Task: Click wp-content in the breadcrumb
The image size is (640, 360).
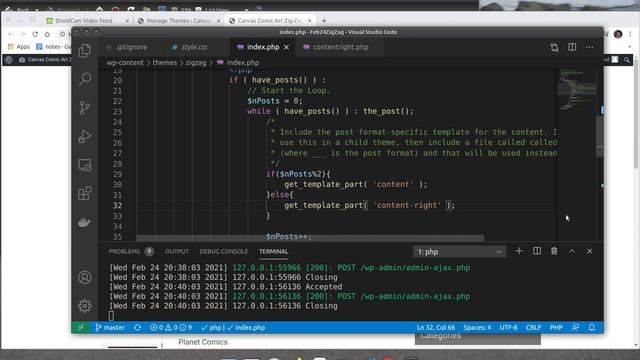Action: (x=125, y=62)
